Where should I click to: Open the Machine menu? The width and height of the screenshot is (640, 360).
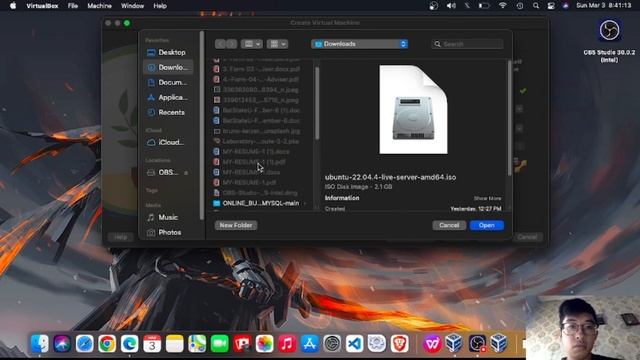click(x=99, y=6)
